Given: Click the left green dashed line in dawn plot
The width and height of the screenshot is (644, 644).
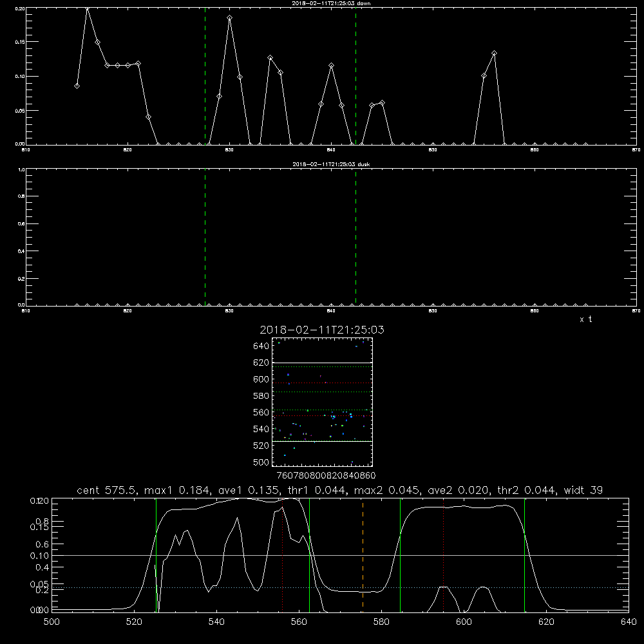Looking at the screenshot, I should (205, 76).
